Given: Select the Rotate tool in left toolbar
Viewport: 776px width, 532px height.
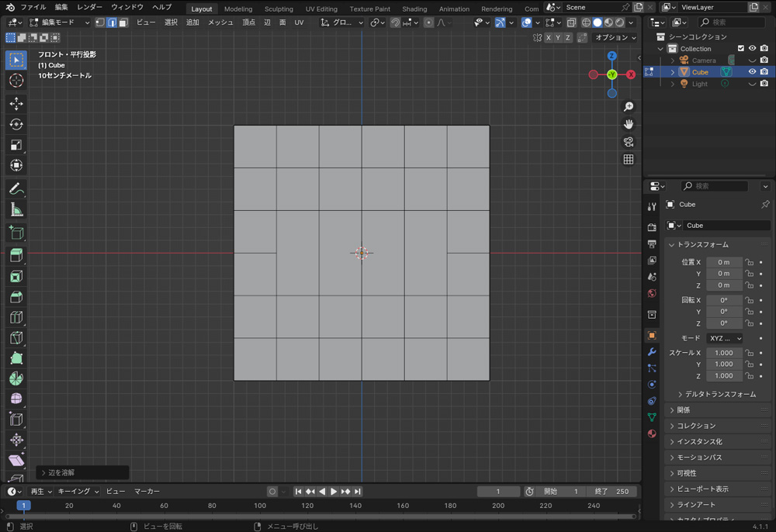Looking at the screenshot, I should pyautogui.click(x=16, y=124).
